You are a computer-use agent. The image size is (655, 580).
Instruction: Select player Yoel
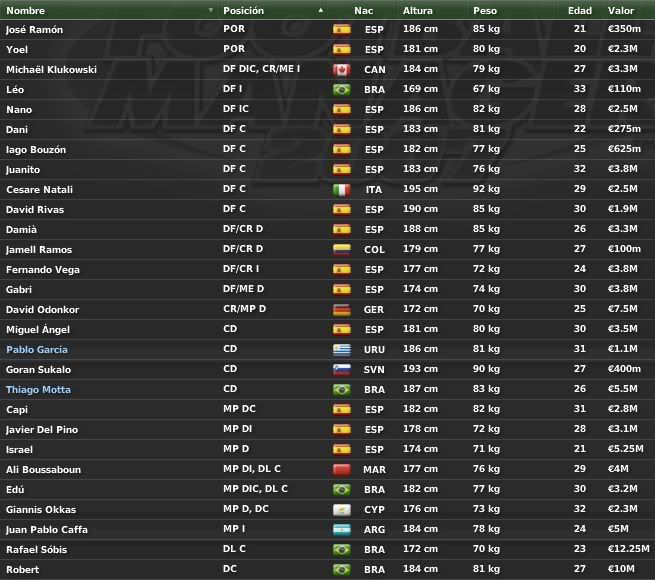pyautogui.click(x=17, y=49)
